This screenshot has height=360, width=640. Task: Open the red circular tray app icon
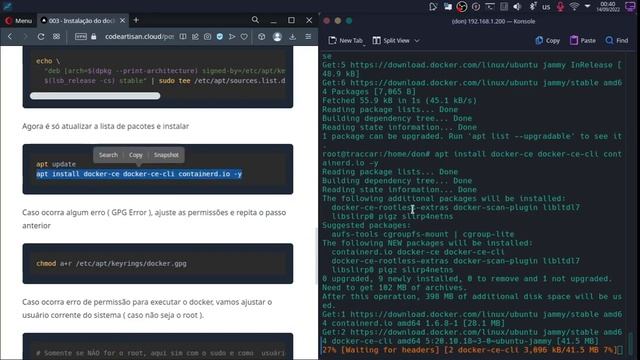pos(462,7)
